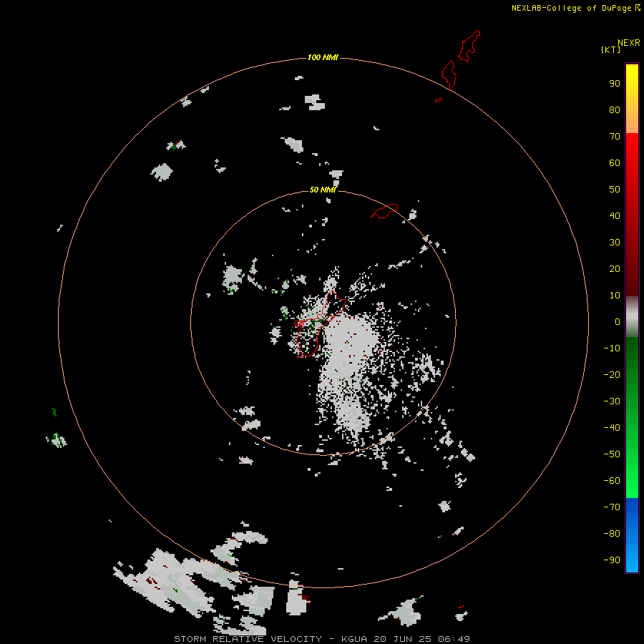644x644 pixels.
Task: Click the red Rota island outline near 50 NMI ring
Action: click(384, 211)
